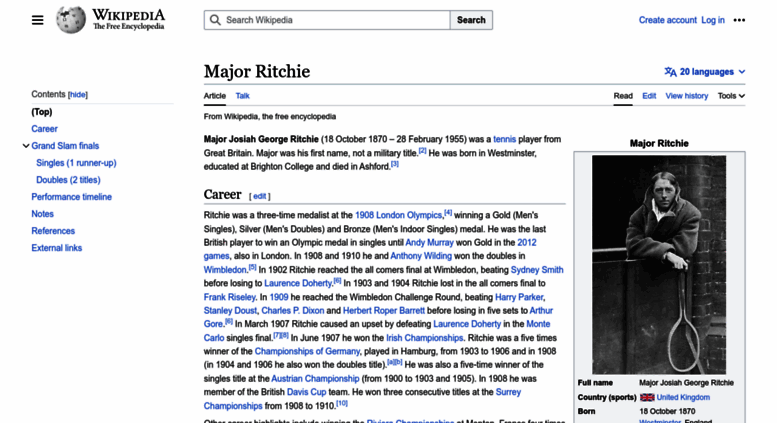Go to Career in contents sidebar
Screen dimensions: 777x423
[x=45, y=129]
